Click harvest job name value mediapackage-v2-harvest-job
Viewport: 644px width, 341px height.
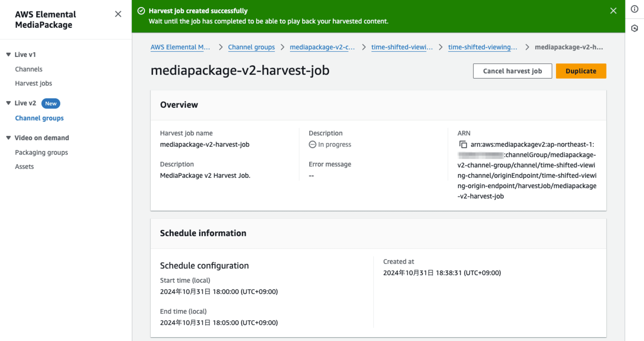pos(205,144)
